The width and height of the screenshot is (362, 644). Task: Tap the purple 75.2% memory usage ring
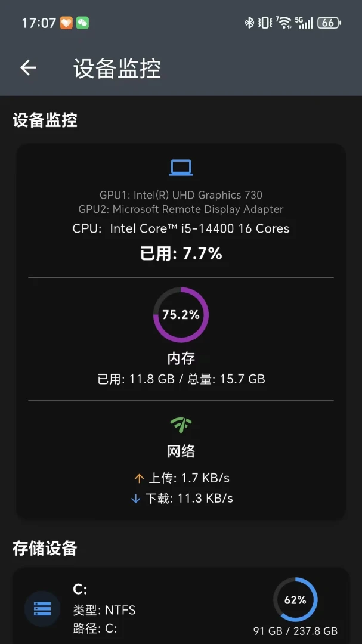coord(181,315)
